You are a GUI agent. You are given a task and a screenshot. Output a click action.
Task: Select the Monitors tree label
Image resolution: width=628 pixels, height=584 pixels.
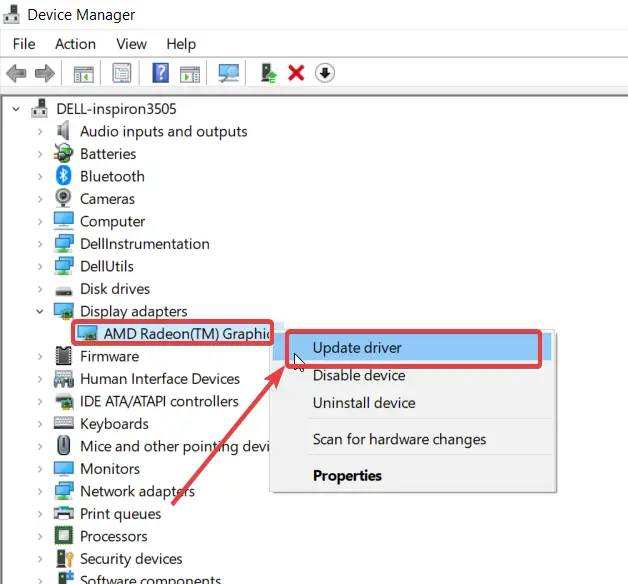pos(110,468)
